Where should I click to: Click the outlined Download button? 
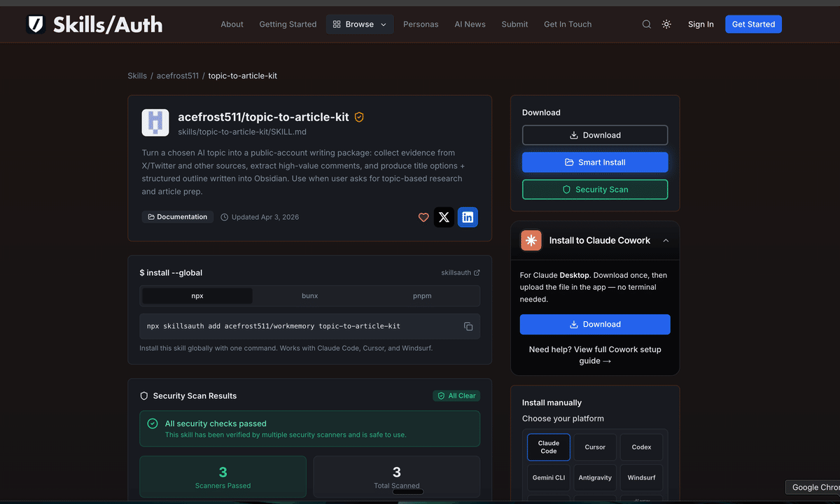(595, 135)
